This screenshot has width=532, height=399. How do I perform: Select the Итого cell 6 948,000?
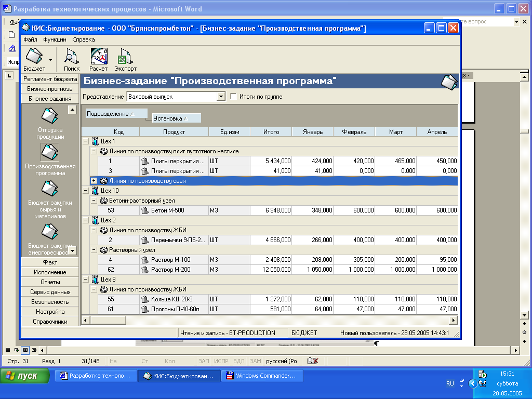(271, 210)
